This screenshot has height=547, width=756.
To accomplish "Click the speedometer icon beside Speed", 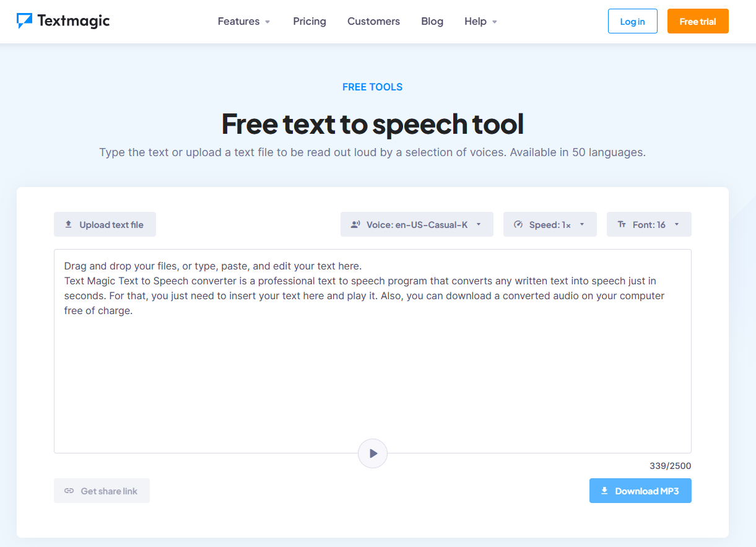I will coord(518,224).
